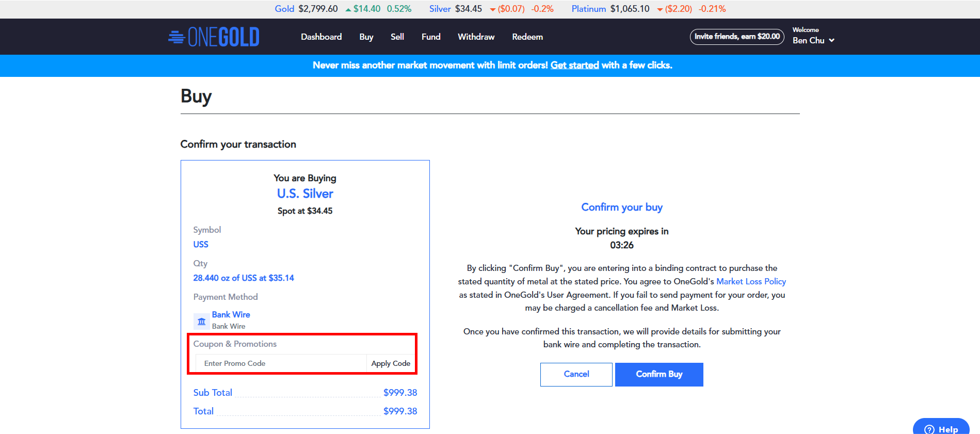Click the U.S. Silver product heading
980x434 pixels.
pos(305,194)
